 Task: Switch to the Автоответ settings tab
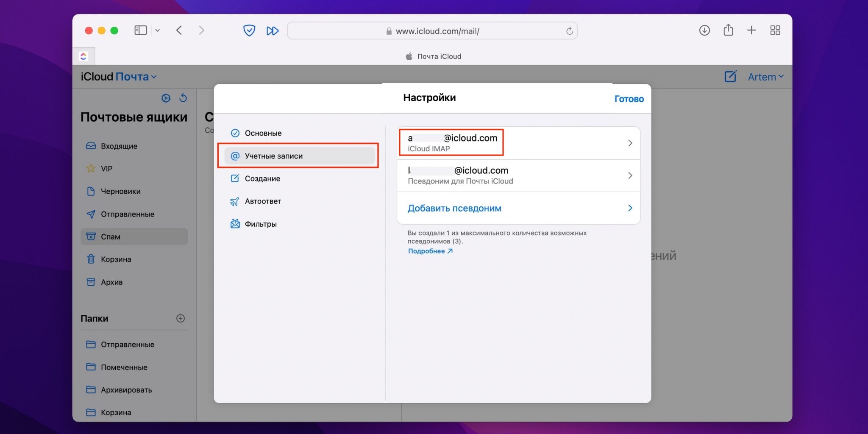point(300,201)
